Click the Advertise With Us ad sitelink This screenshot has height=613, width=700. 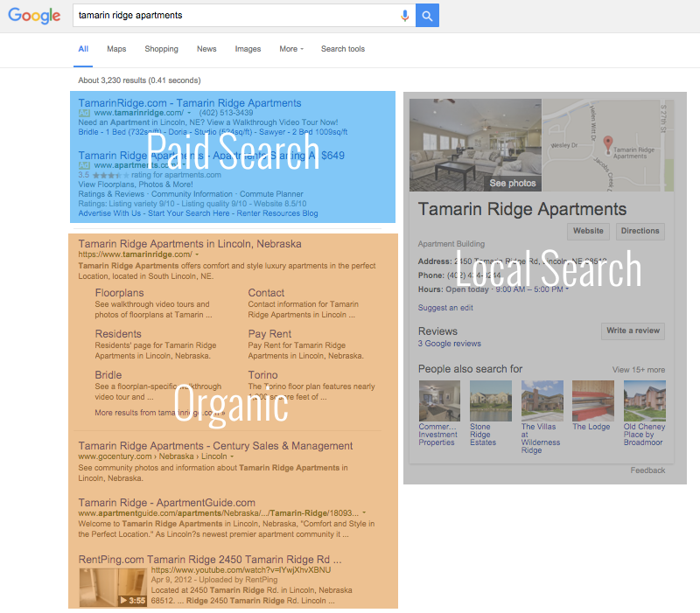[109, 213]
